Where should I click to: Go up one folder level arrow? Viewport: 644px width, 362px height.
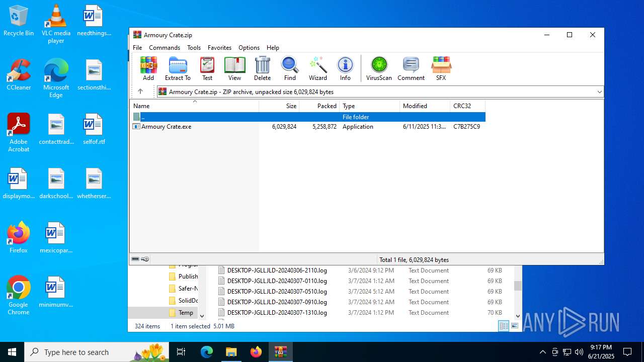point(140,92)
